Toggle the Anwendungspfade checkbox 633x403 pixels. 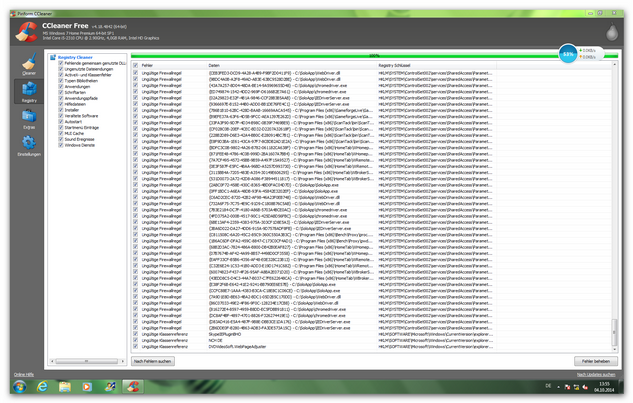click(61, 98)
